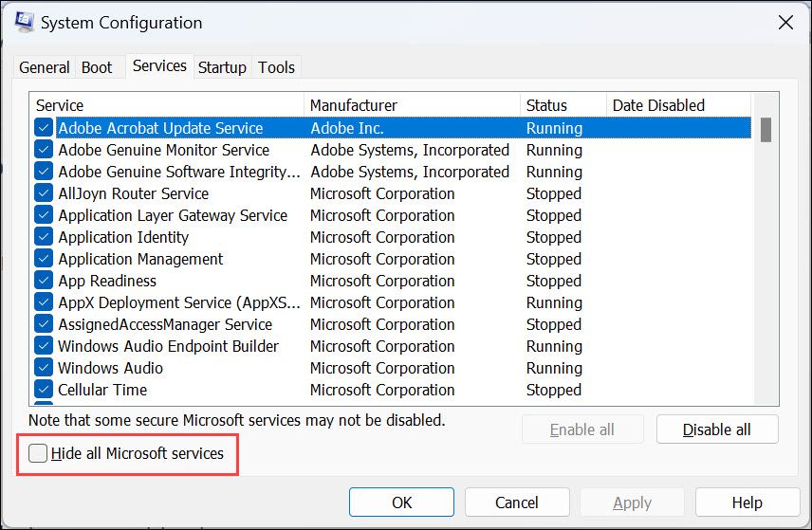This screenshot has height=530, width=812.
Task: Click the Disable all button
Action: click(717, 429)
